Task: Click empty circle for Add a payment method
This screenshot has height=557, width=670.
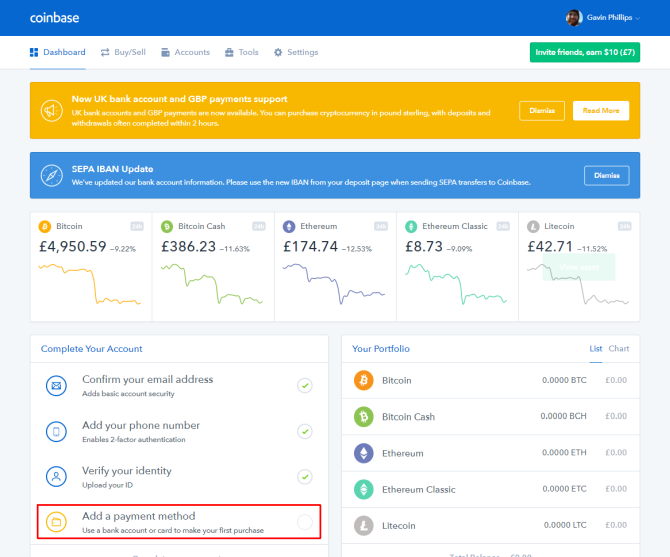Action: 305,522
